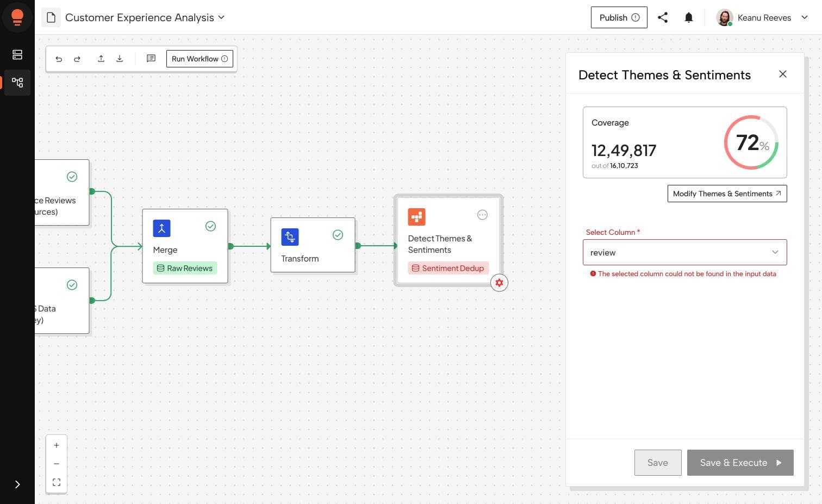
Task: Click the Transform node icon
Action: pos(290,237)
